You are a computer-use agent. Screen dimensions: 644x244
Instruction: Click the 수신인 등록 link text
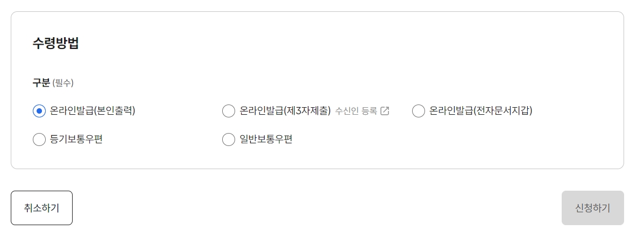pos(356,110)
